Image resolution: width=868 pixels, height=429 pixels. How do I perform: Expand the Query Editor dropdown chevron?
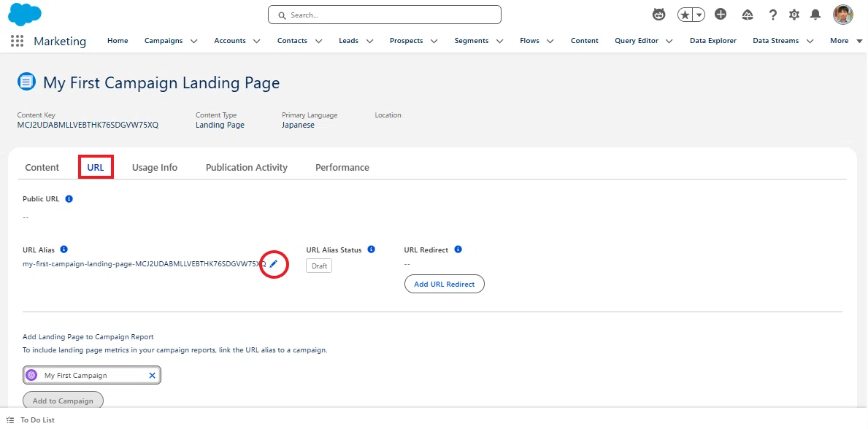pos(669,41)
